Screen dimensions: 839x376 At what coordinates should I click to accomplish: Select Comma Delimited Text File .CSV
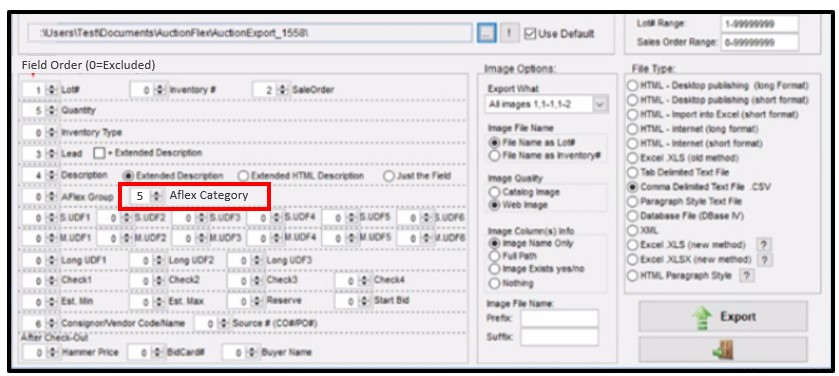633,187
